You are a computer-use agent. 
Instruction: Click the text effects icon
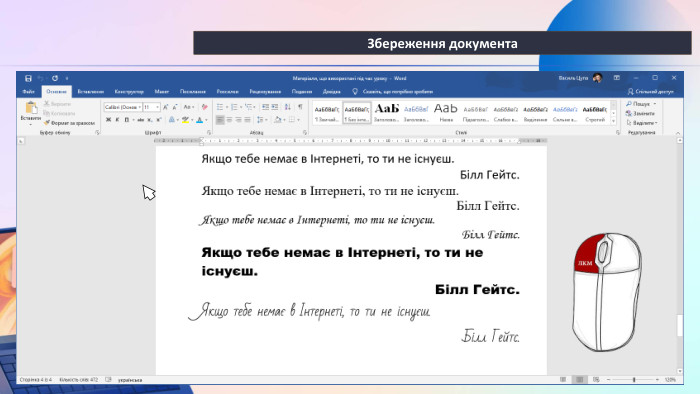172,120
